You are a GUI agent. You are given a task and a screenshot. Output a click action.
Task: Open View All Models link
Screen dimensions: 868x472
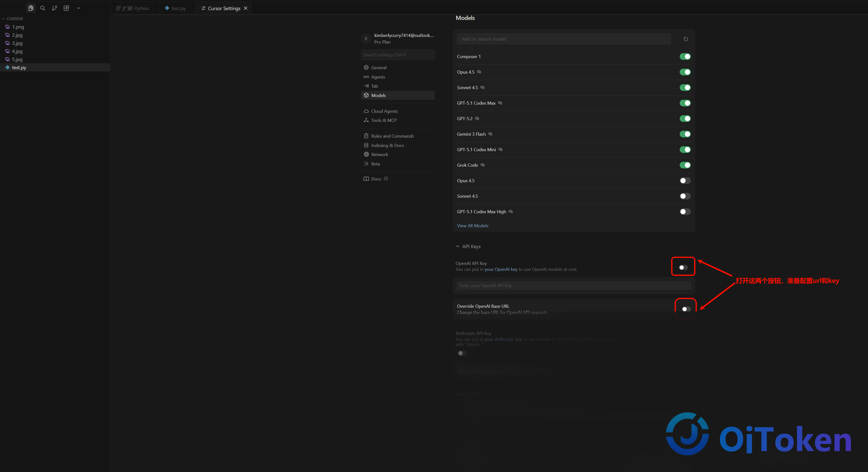472,226
